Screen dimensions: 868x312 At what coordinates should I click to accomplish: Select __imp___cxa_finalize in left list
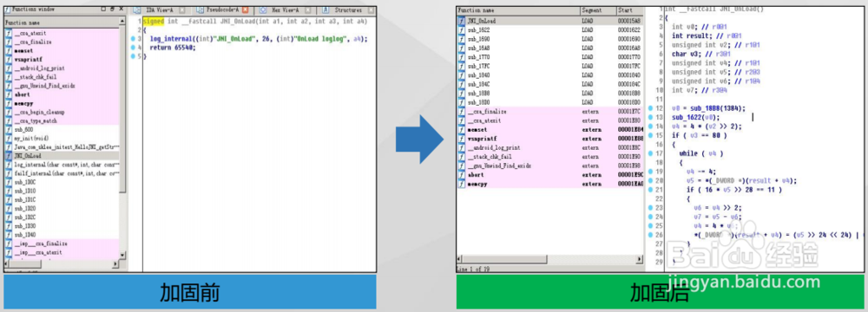62,244
